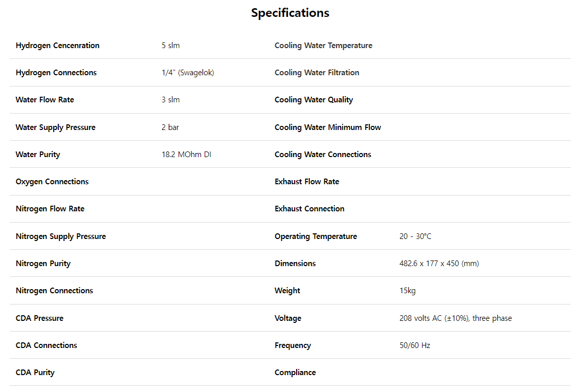Click the Hydrogen Connections label
The image size is (577, 392).
[56, 73]
